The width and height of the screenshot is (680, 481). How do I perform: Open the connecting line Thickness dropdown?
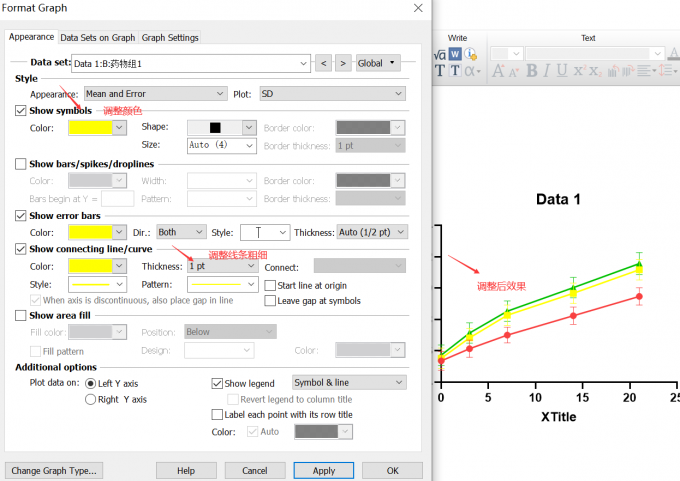tap(223, 266)
